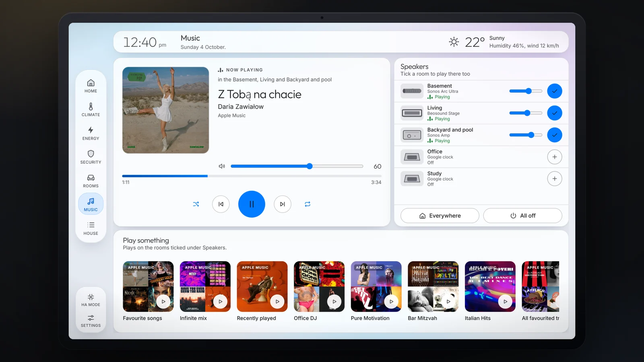The height and width of the screenshot is (362, 644).
Task: Add the Study speaker to playback
Action: click(x=555, y=179)
